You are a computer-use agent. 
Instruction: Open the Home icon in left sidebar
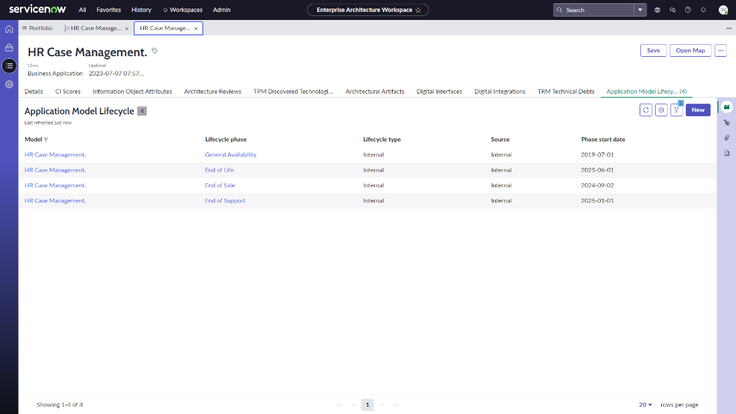pos(9,29)
